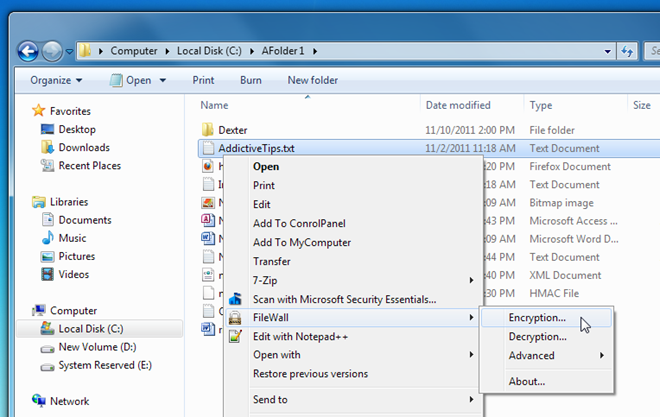Select Decryption... in FileWall submenu
Image resolution: width=660 pixels, height=417 pixels.
(x=538, y=337)
